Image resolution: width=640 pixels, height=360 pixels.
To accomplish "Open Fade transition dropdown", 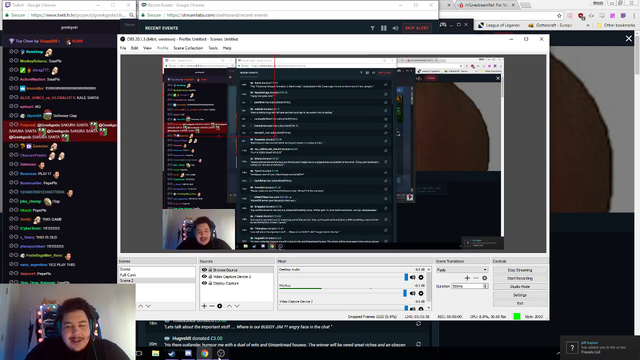I will point(462,270).
